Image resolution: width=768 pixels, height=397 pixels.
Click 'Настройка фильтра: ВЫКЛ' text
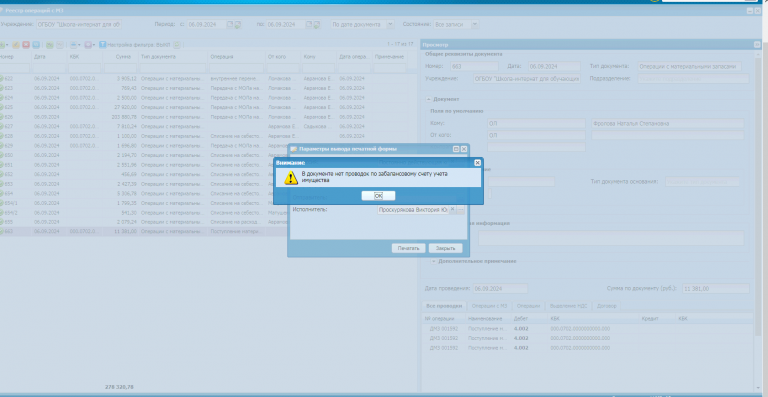click(x=139, y=45)
